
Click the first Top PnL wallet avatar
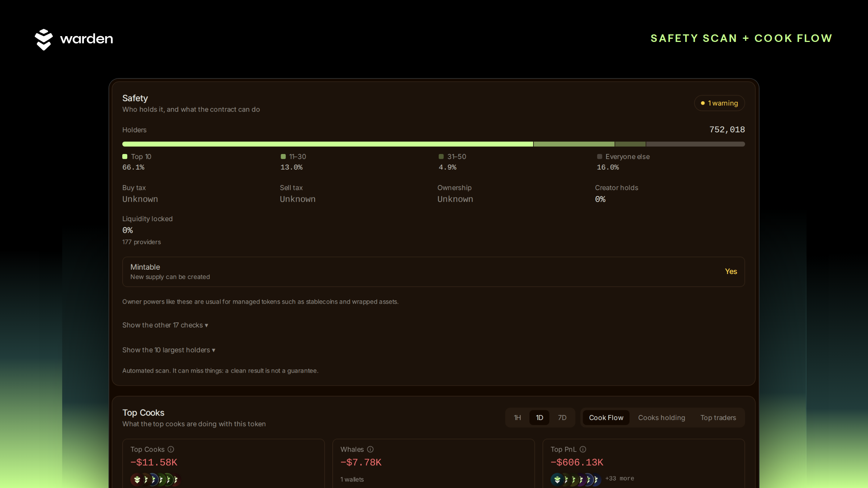[x=557, y=480]
